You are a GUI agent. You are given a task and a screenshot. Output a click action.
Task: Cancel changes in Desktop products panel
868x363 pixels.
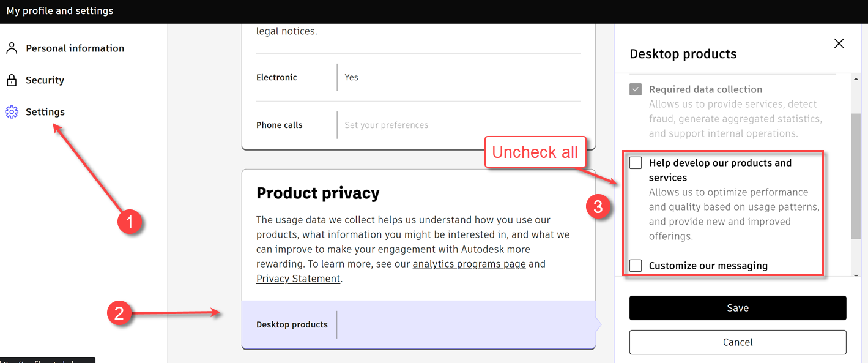coord(737,342)
